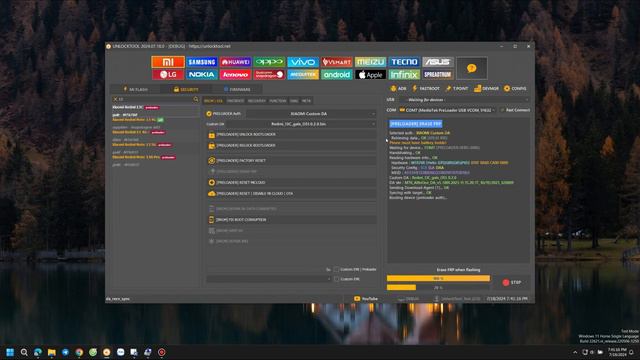This screenshot has height=360, width=640.
Task: Open the USB device dropdown
Action: point(466,100)
